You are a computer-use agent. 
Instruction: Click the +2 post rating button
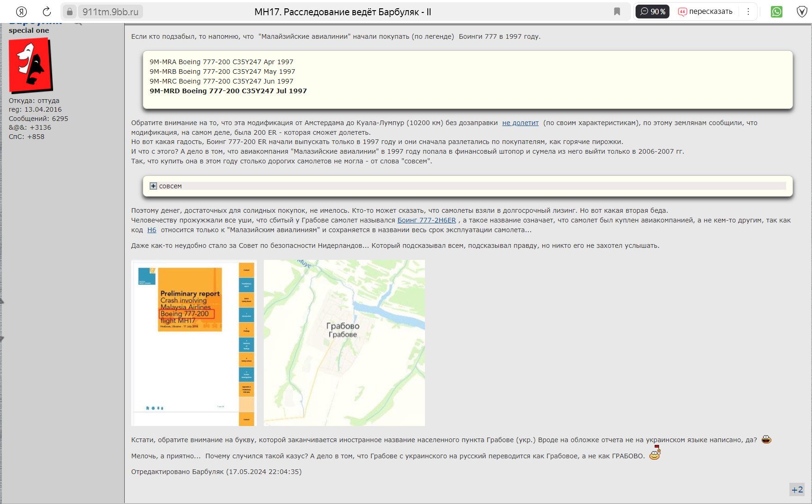click(797, 490)
